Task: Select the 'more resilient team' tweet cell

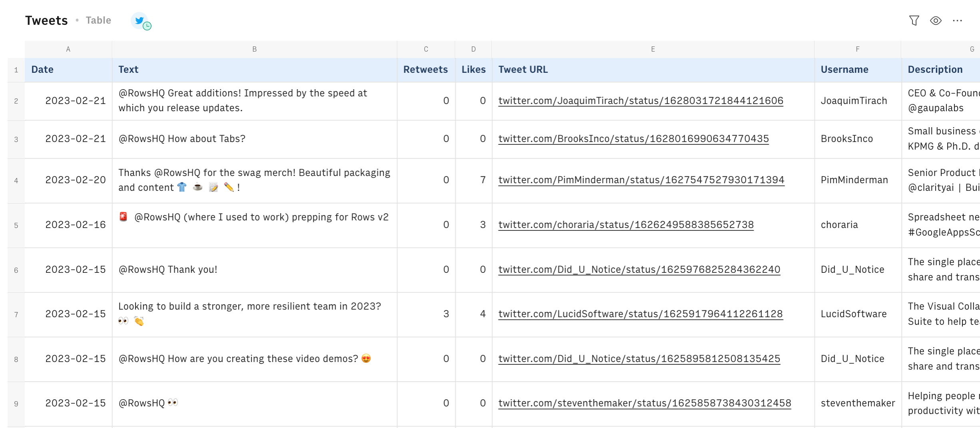Action: click(x=255, y=315)
